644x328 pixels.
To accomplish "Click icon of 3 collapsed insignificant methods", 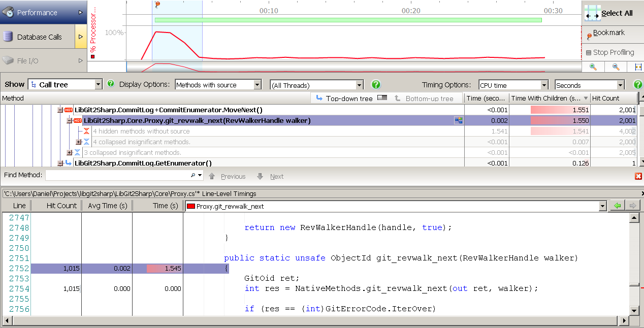I will tap(77, 152).
